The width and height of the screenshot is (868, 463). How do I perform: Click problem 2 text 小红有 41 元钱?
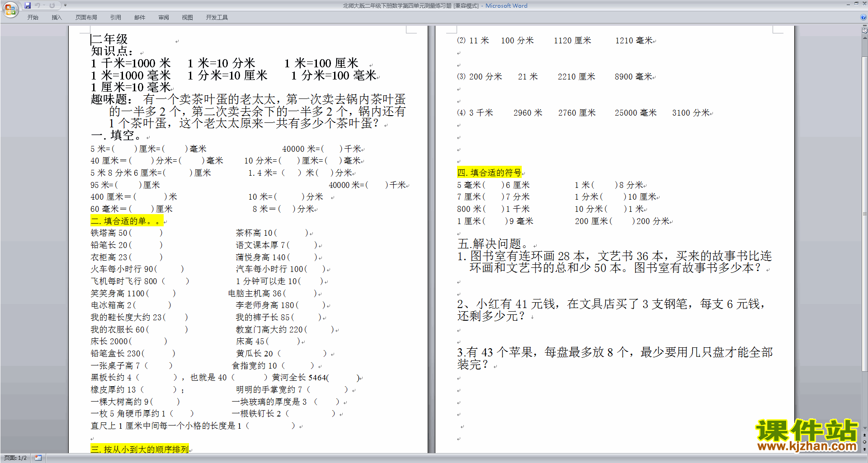pos(516,304)
